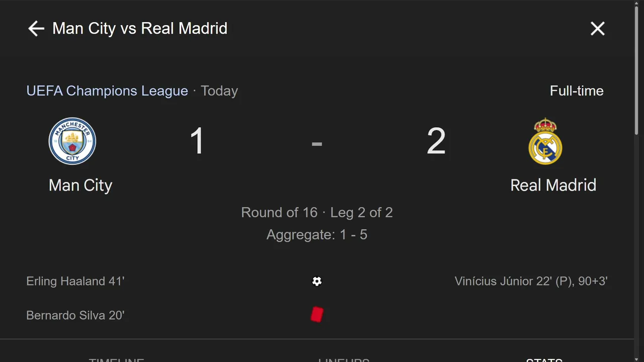Open the Lineups tab
Image resolution: width=644 pixels, height=362 pixels.
click(x=344, y=359)
